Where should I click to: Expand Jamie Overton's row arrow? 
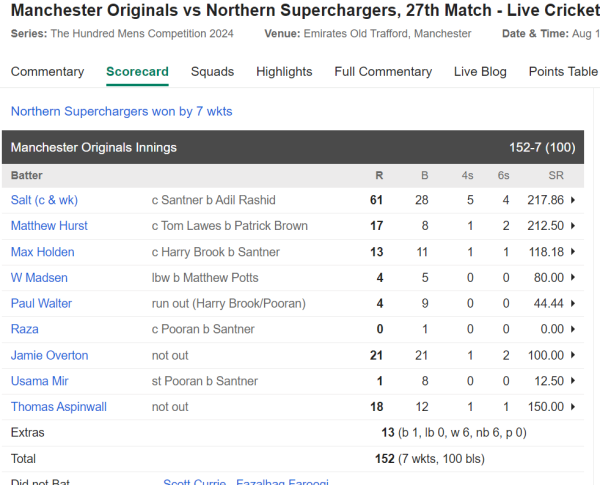point(573,355)
